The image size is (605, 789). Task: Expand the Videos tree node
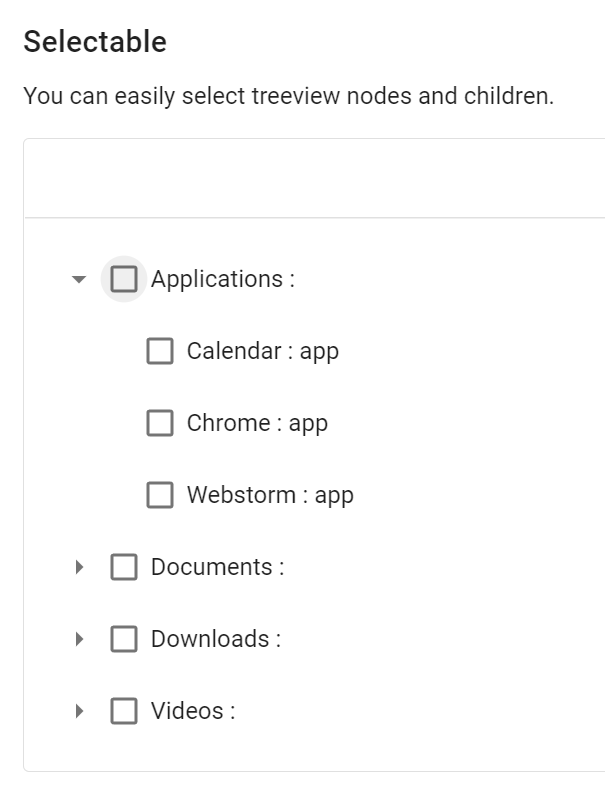pyautogui.click(x=80, y=712)
